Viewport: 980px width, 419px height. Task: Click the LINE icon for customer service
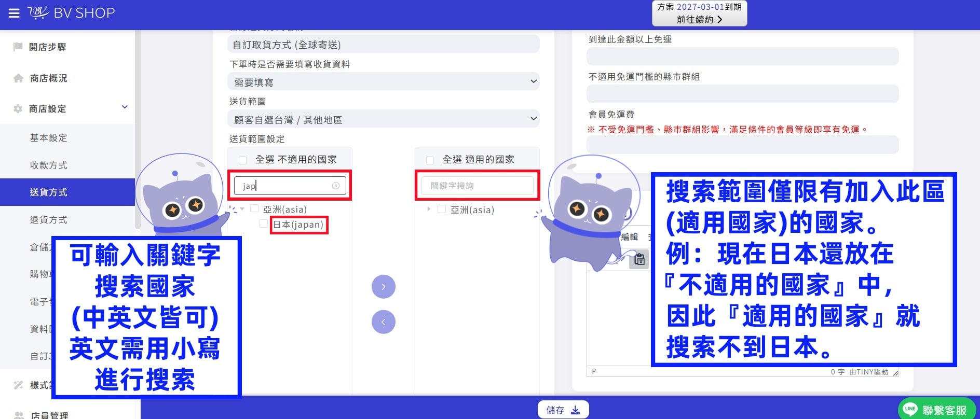(x=910, y=409)
